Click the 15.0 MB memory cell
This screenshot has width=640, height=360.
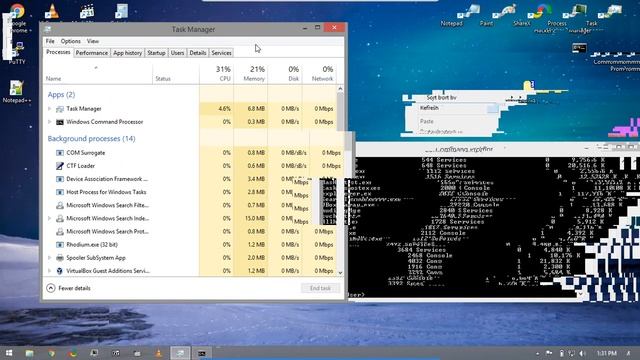pyautogui.click(x=256, y=218)
